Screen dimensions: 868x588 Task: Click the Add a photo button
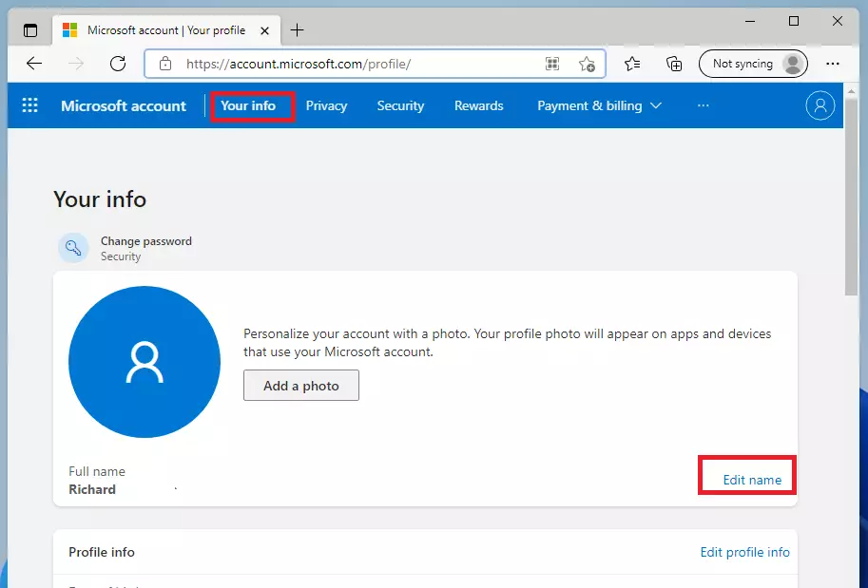(301, 385)
